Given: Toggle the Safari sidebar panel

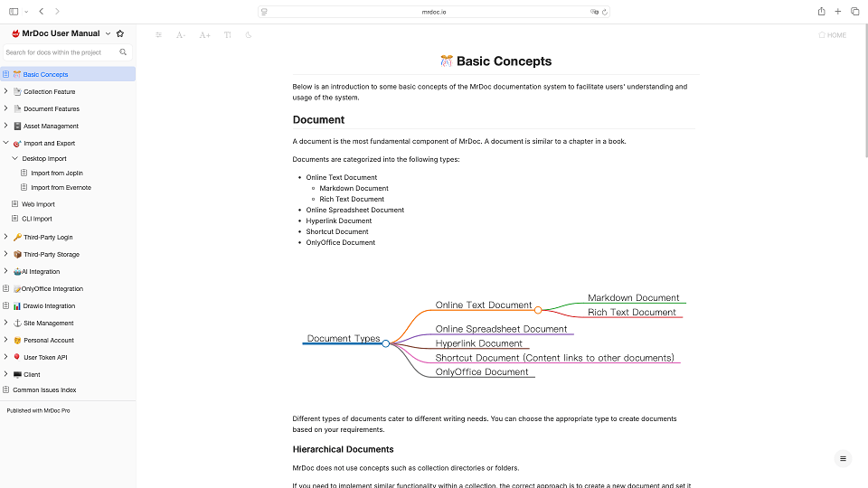Looking at the screenshot, I should pyautogui.click(x=14, y=12).
